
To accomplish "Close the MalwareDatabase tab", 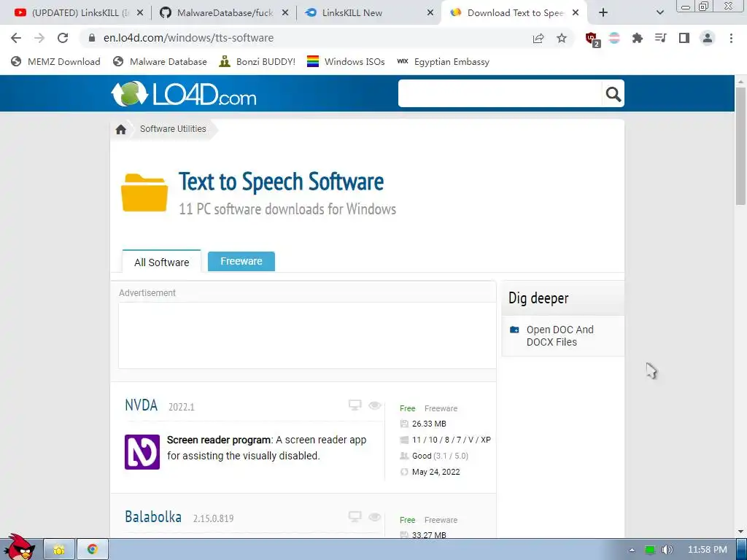I will pyautogui.click(x=285, y=13).
